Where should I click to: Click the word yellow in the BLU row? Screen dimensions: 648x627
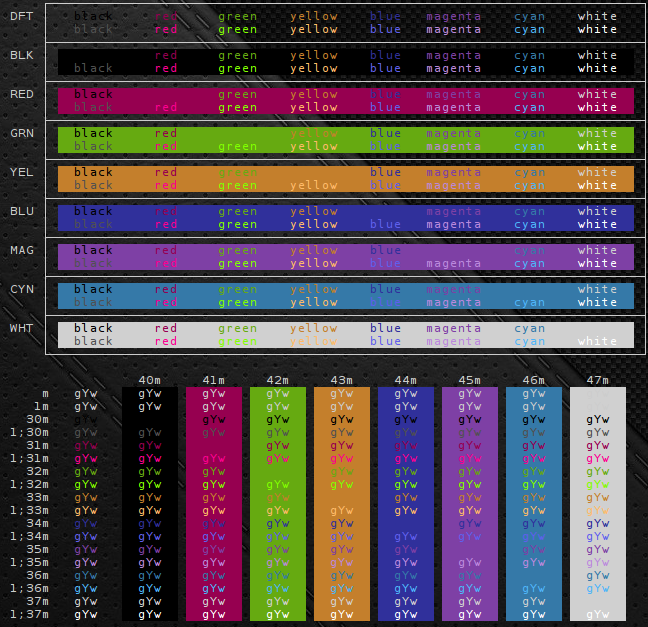314,211
